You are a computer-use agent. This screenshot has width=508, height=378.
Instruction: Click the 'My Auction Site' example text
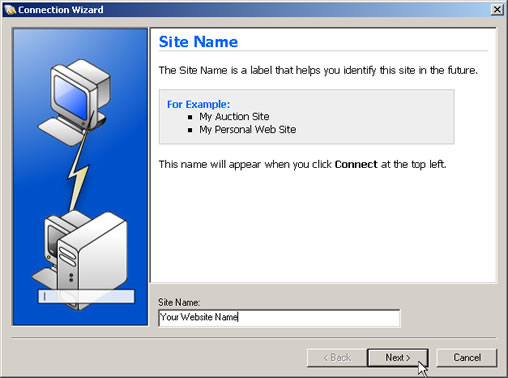click(234, 116)
